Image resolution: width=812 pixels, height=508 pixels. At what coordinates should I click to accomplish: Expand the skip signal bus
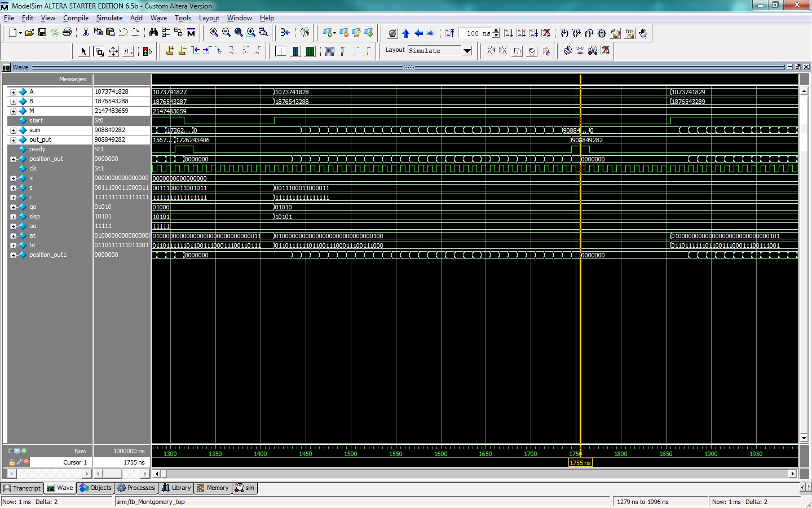(13, 217)
